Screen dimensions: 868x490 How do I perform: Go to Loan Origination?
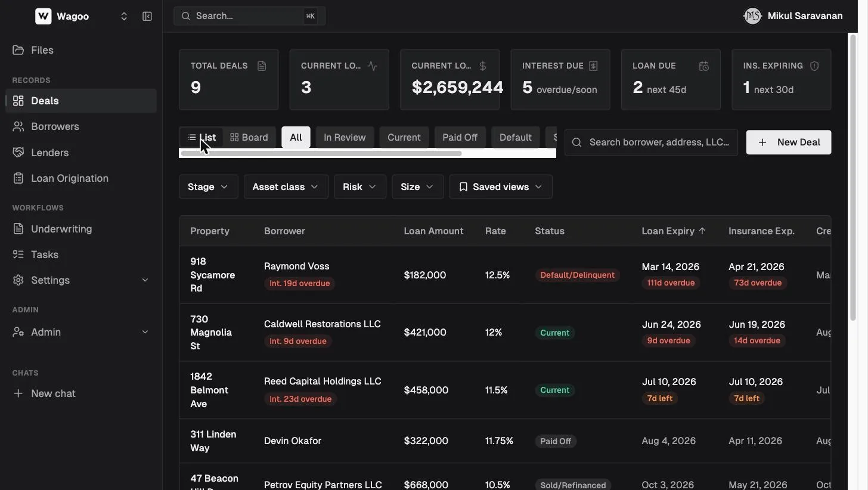point(81,178)
